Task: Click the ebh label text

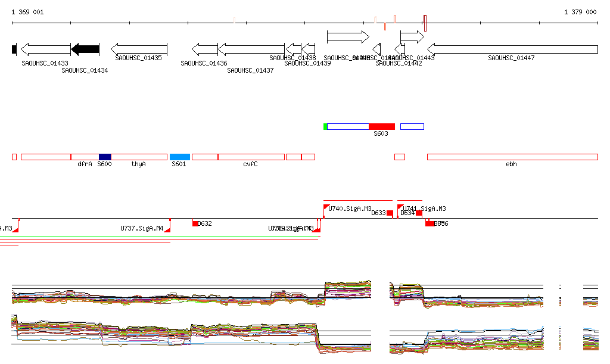Action: 511,164
